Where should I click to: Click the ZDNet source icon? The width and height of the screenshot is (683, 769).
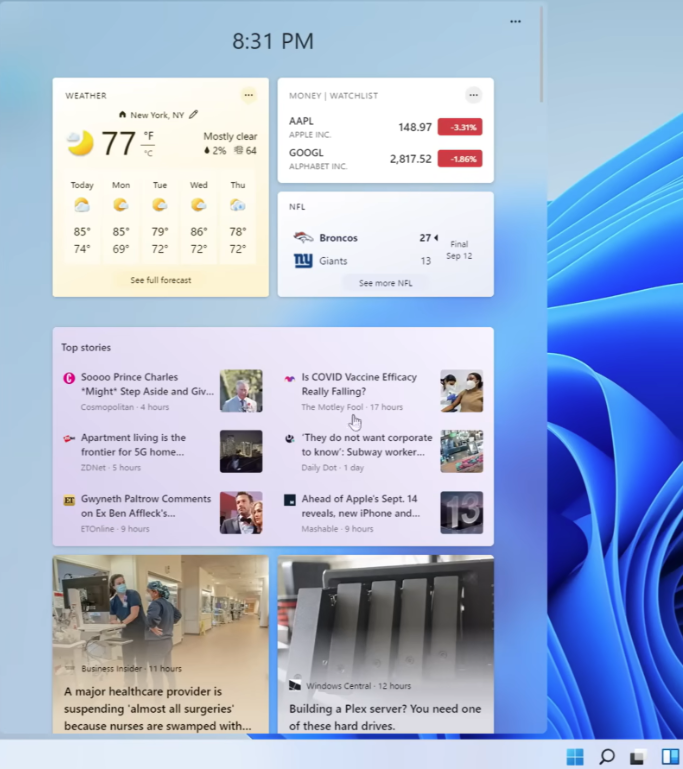69,438
